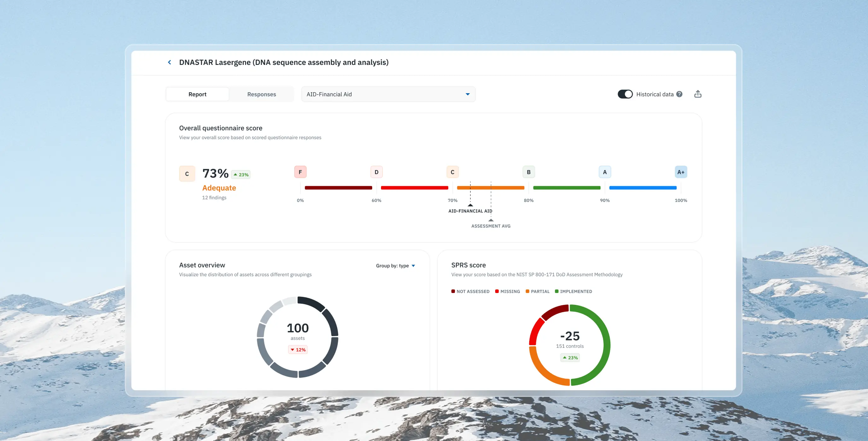The height and width of the screenshot is (441, 868).
Task: Click the 12 findings link
Action: point(214,197)
